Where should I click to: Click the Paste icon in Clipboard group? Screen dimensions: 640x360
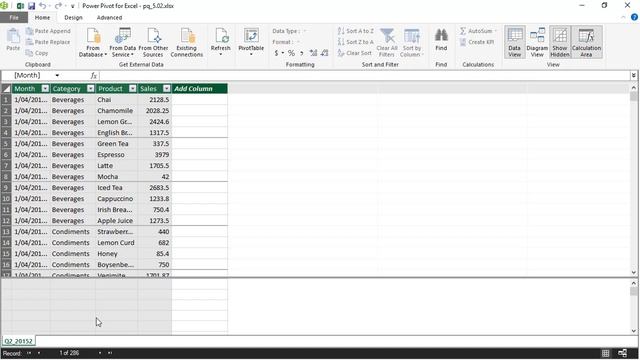(13, 40)
